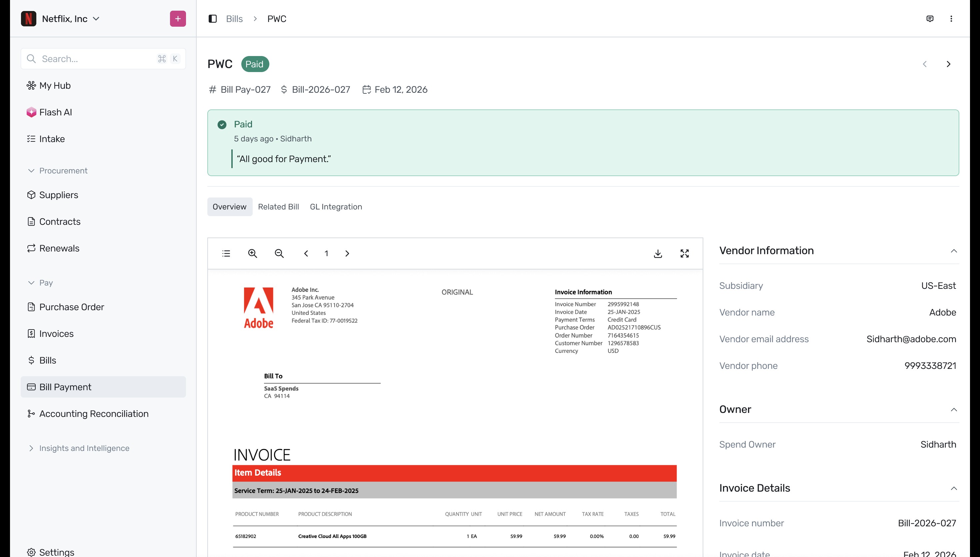Click the Bill Pay-027 identifier
This screenshot has width=980, height=557.
(x=240, y=89)
